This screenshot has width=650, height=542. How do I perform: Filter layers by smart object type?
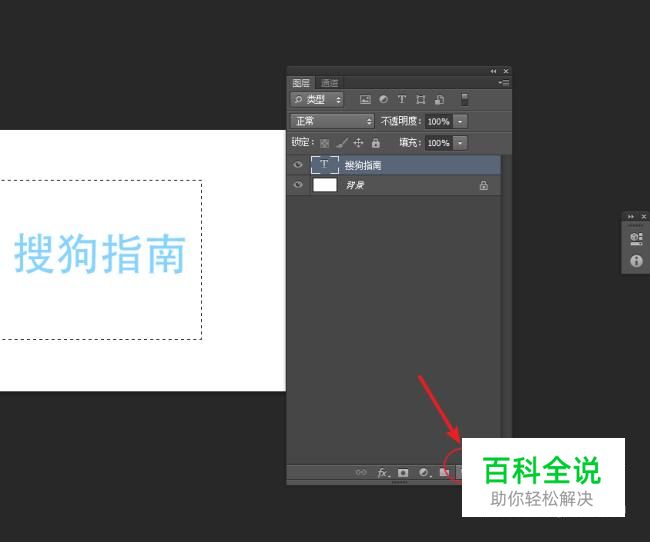(x=439, y=100)
